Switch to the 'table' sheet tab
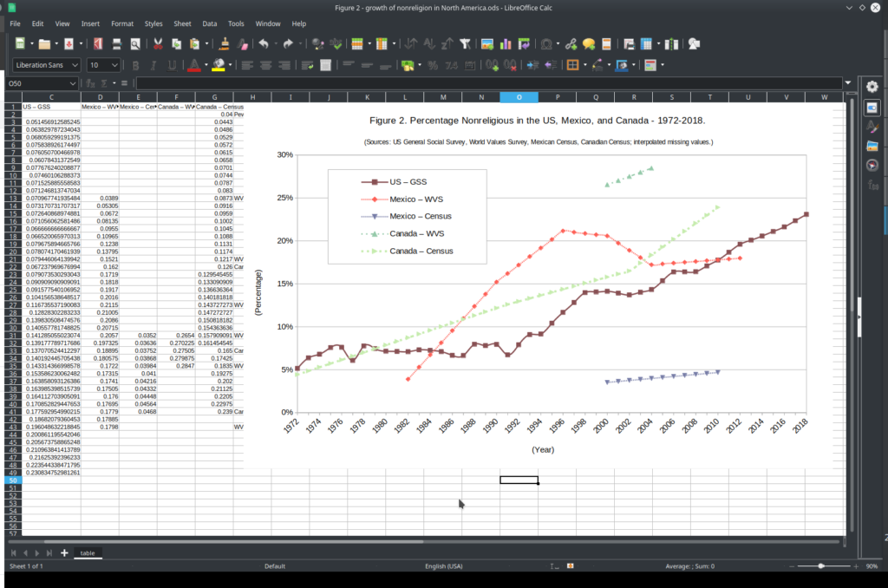 (x=88, y=553)
